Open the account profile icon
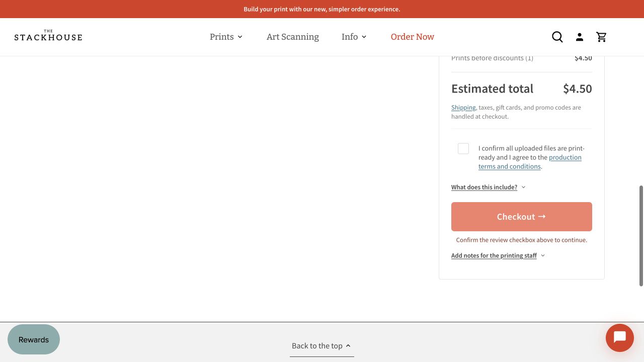Image resolution: width=644 pixels, height=362 pixels. pyautogui.click(x=580, y=37)
